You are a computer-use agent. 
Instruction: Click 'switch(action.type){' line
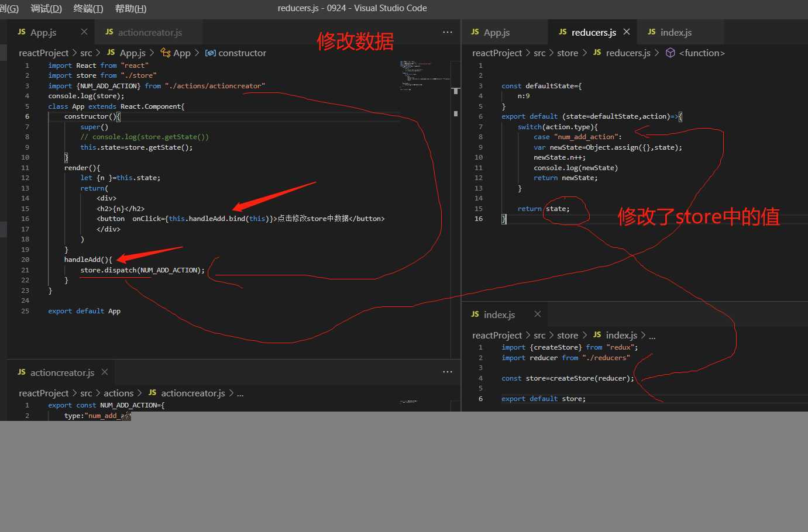point(558,127)
